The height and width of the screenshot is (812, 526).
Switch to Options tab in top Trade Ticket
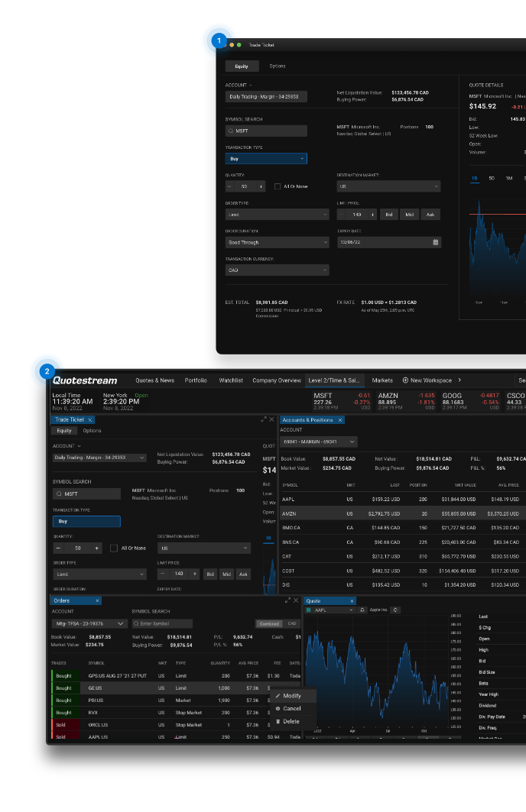click(x=278, y=66)
